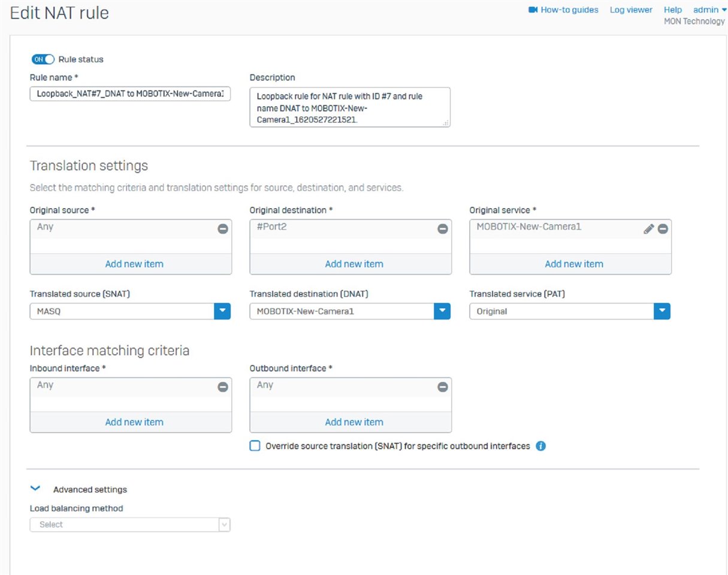
Task: Collapse the Advanced settings section
Action: (35, 489)
